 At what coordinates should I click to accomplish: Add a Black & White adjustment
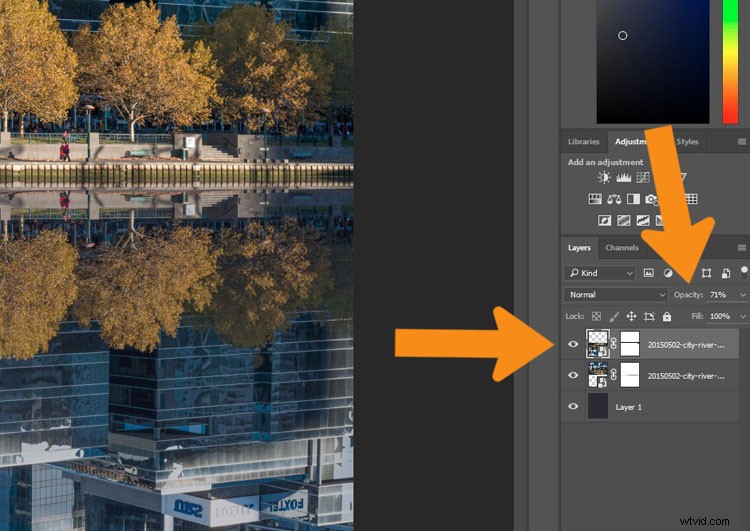(633, 199)
